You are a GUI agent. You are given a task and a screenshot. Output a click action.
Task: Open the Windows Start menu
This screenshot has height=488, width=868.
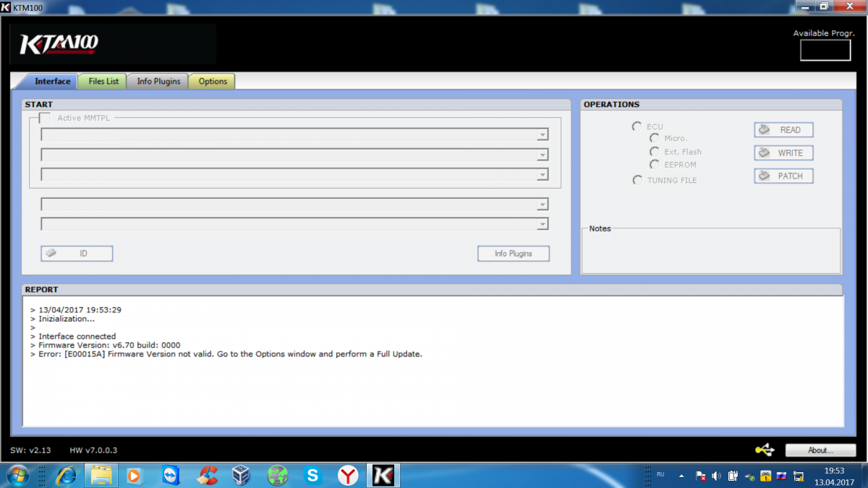click(x=17, y=475)
